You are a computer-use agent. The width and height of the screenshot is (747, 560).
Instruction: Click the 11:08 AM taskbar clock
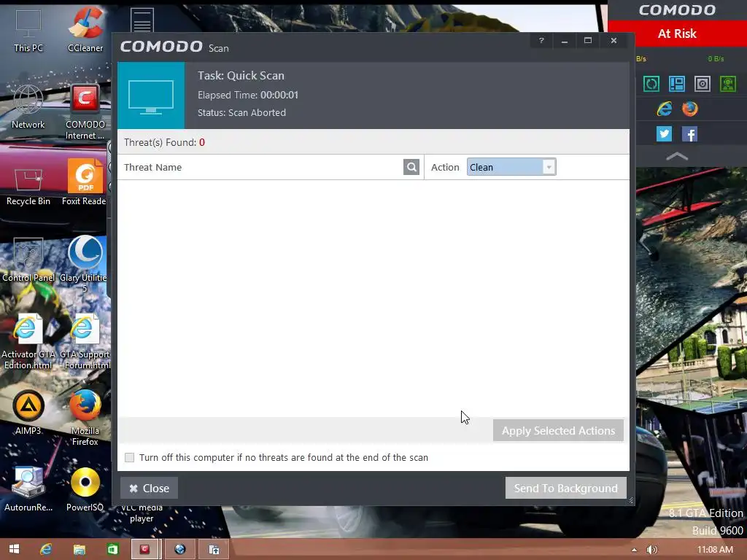[715, 550]
